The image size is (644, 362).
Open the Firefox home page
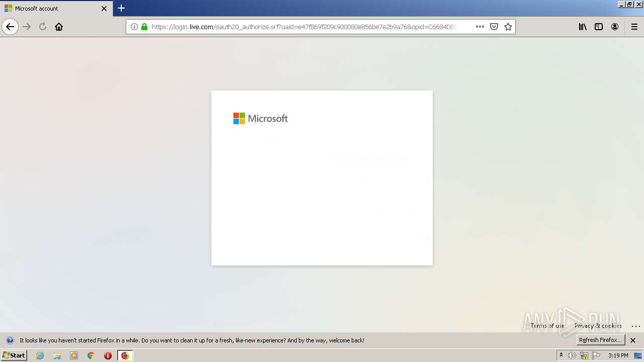[59, 27]
